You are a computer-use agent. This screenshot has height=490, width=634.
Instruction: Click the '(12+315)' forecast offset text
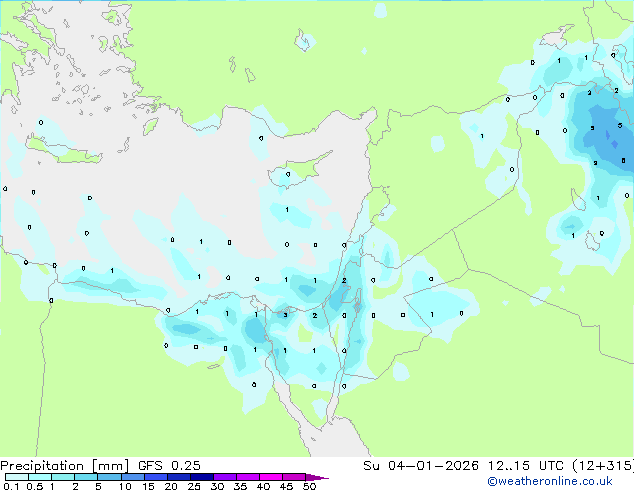603,466
